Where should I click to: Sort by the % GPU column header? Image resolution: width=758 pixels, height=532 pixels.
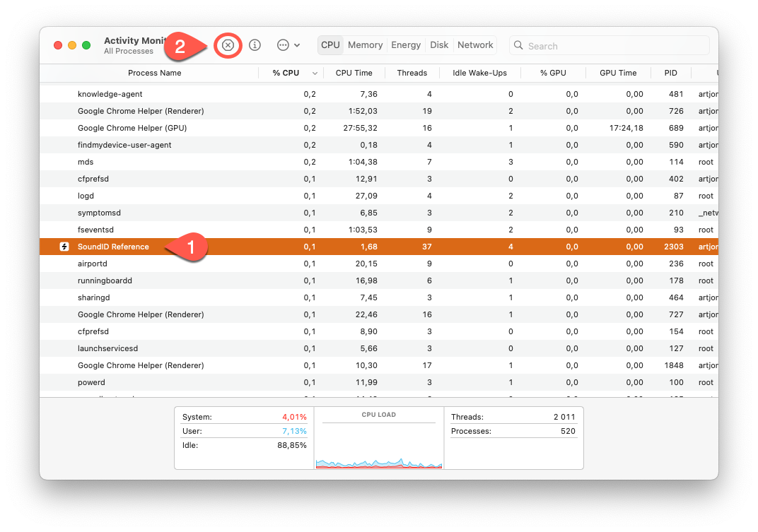click(553, 73)
